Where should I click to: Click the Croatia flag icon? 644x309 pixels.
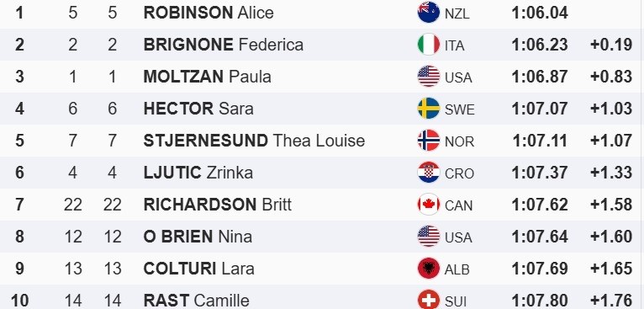429,173
